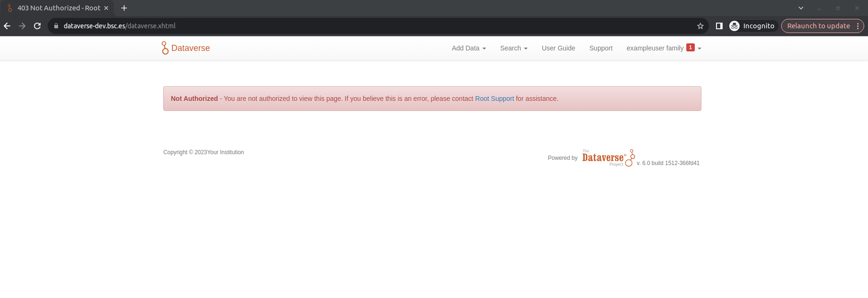Viewport: 868px width, 298px height.
Task: Reload the page with refresh icon
Action: (x=37, y=26)
